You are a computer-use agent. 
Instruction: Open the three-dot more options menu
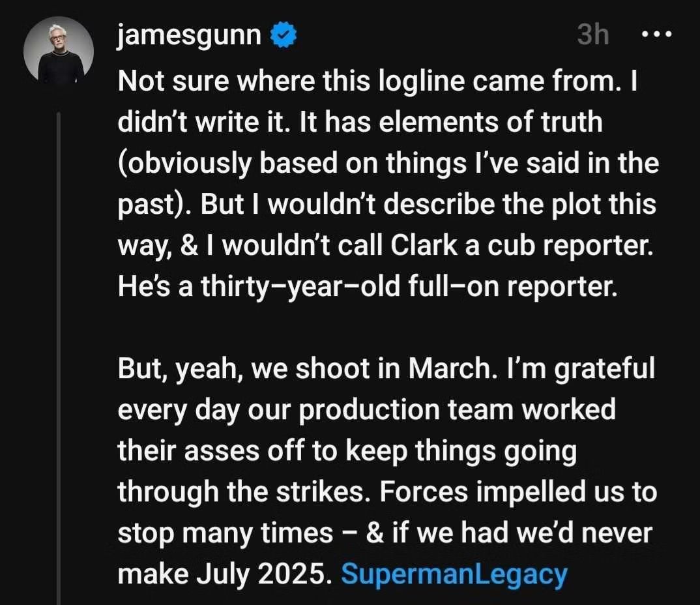coord(656,35)
